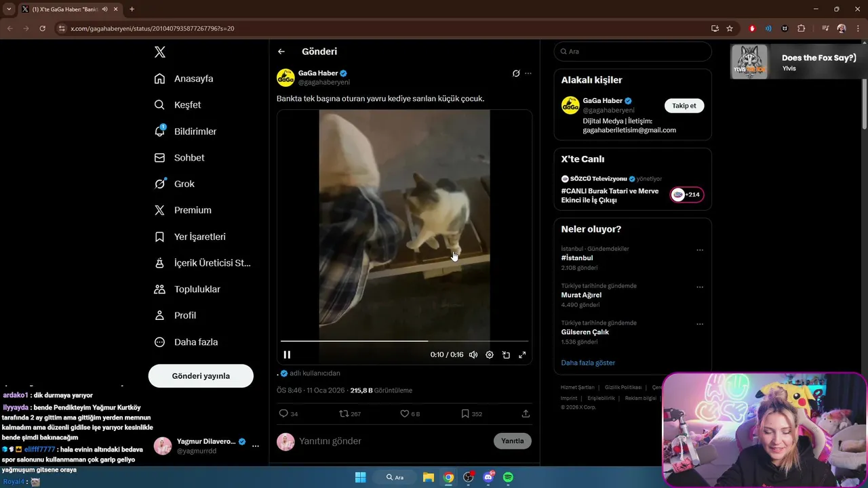Bookmark this page with the star icon
This screenshot has height=488, width=868.
pos(730,28)
